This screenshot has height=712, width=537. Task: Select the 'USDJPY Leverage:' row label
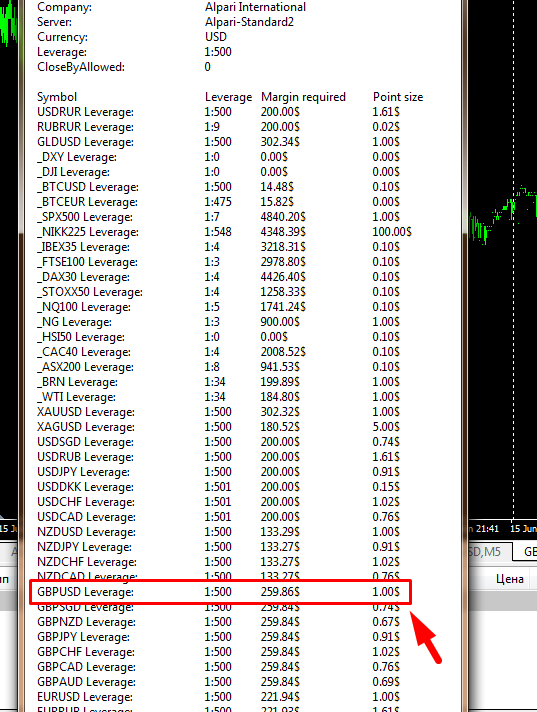[84, 472]
